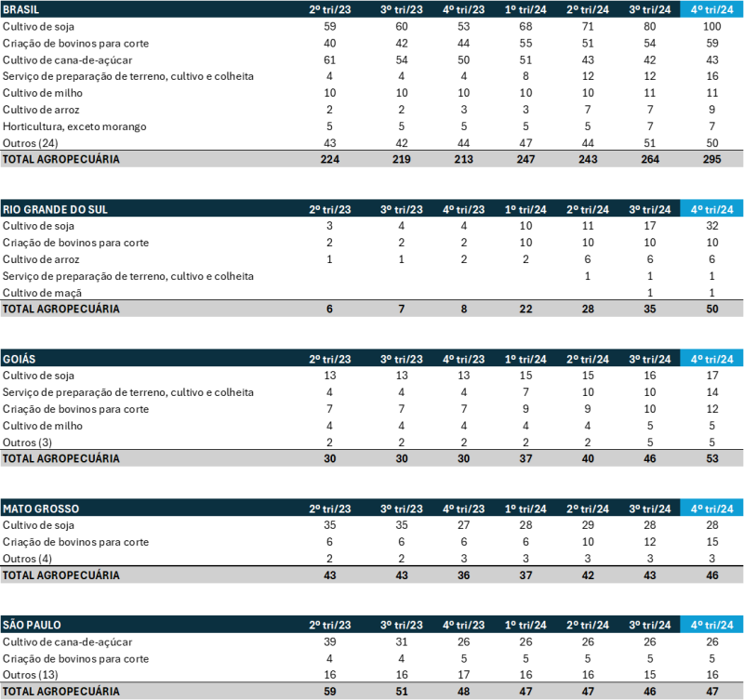Click the SÃO PAULO section header label
This screenshot has width=744, height=700.
pyautogui.click(x=32, y=625)
